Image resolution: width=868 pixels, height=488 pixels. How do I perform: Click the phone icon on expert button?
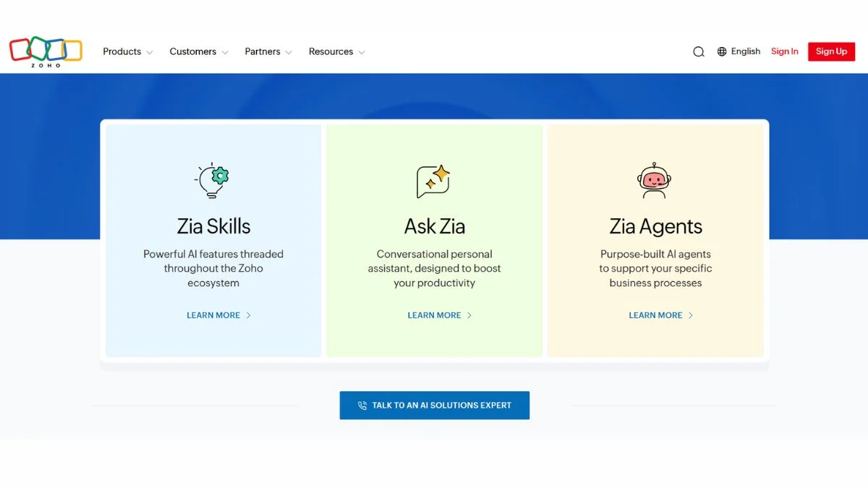362,406
